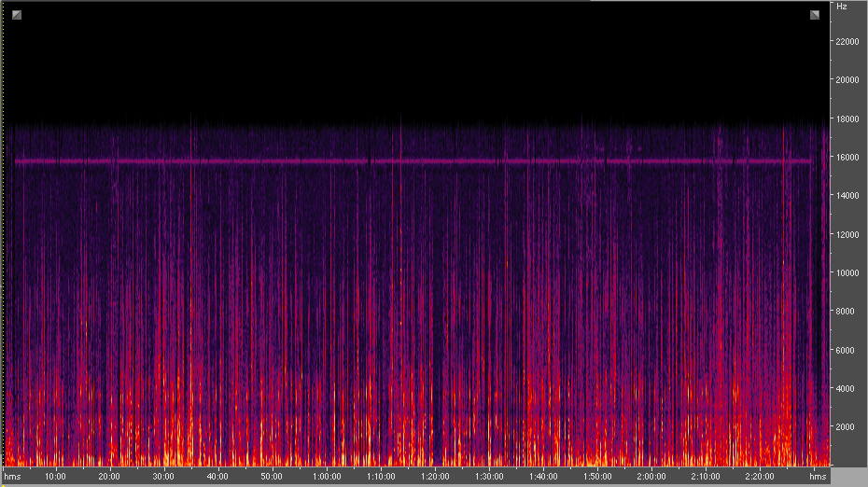Click the Hz unit label on frequency ruler
868x487 pixels.
click(x=842, y=7)
